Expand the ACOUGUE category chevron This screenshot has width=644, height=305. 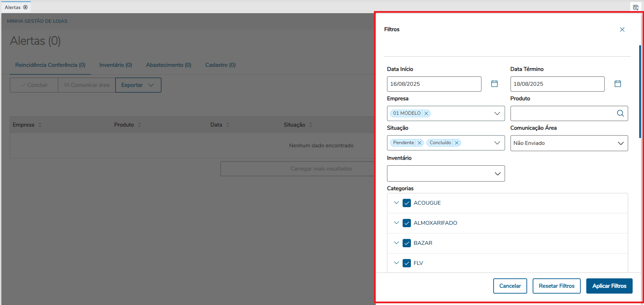point(396,203)
